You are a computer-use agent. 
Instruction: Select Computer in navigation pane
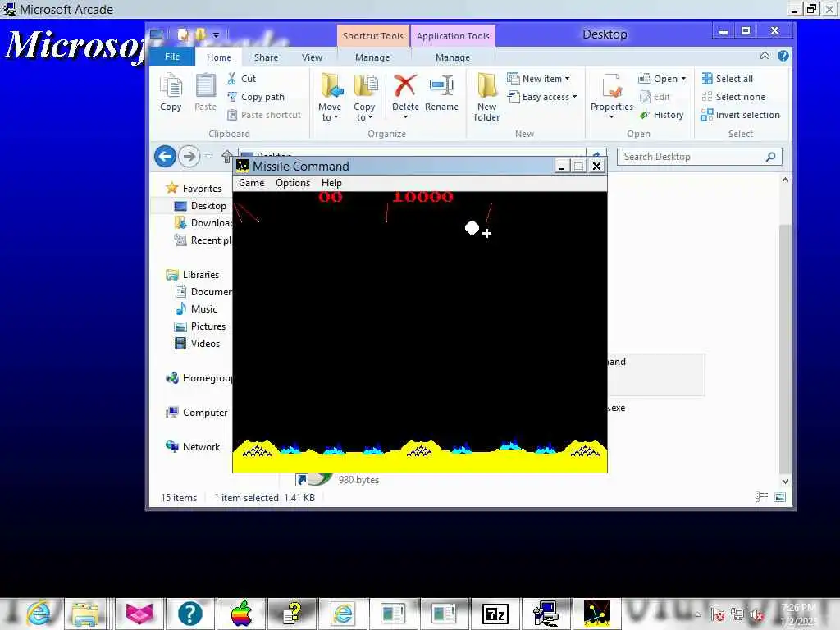(x=204, y=413)
